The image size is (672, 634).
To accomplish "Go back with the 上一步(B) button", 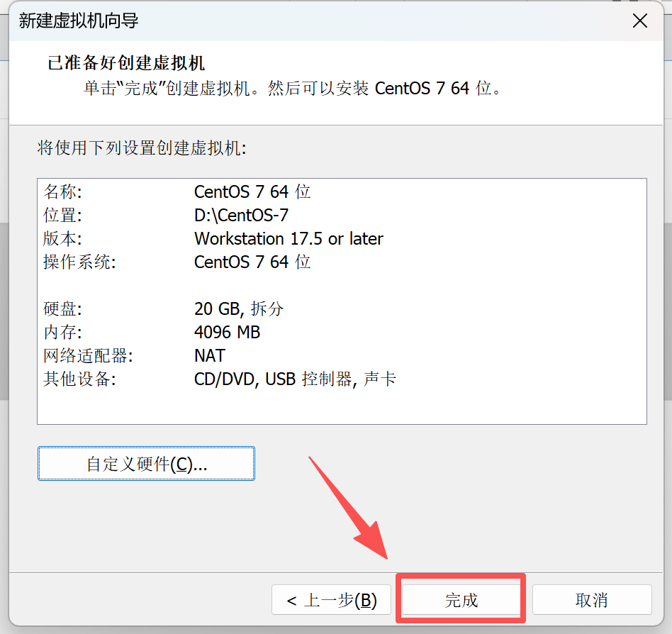I will click(x=331, y=600).
